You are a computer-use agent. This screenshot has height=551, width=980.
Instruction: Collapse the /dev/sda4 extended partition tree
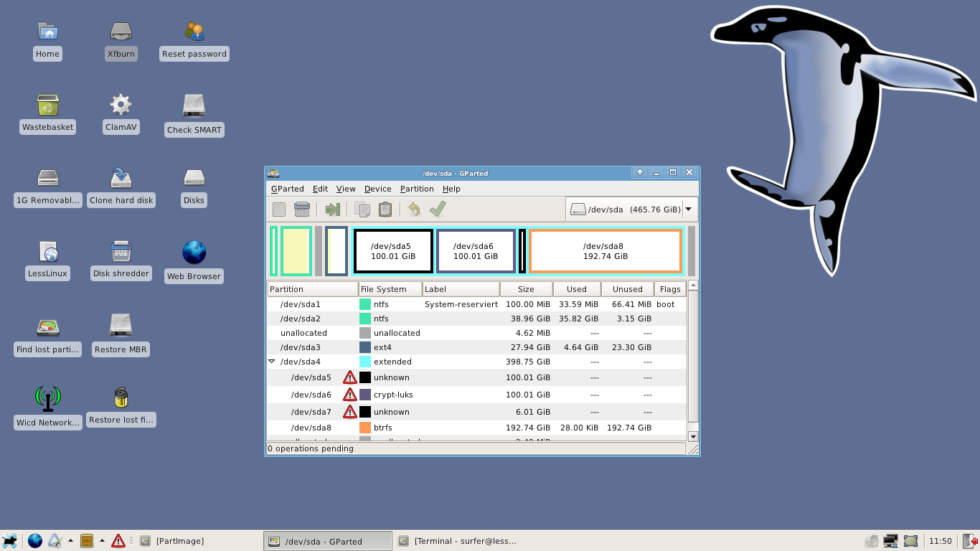[x=272, y=362]
